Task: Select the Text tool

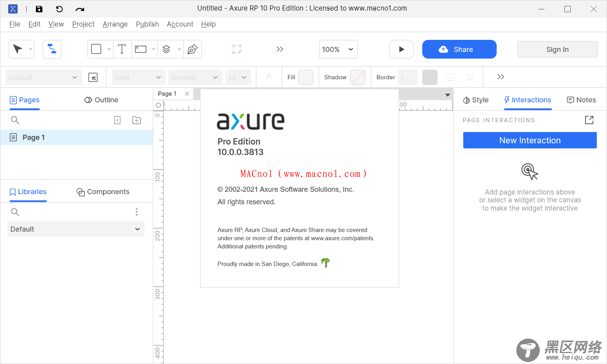Action: click(122, 49)
